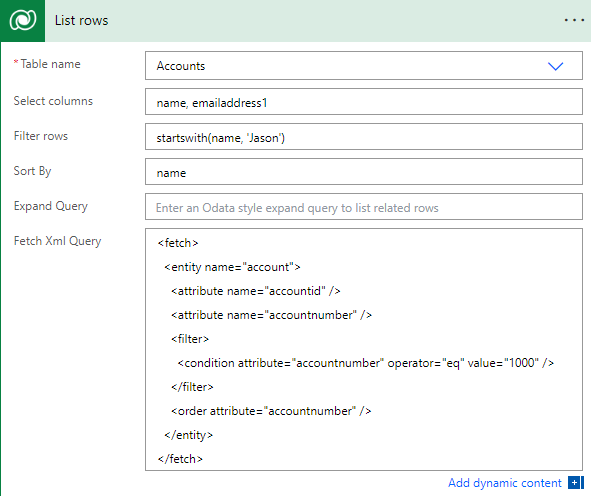Click inside the Fetch Xml Query textbox
Screen dimensions: 591x496
[x=364, y=349]
